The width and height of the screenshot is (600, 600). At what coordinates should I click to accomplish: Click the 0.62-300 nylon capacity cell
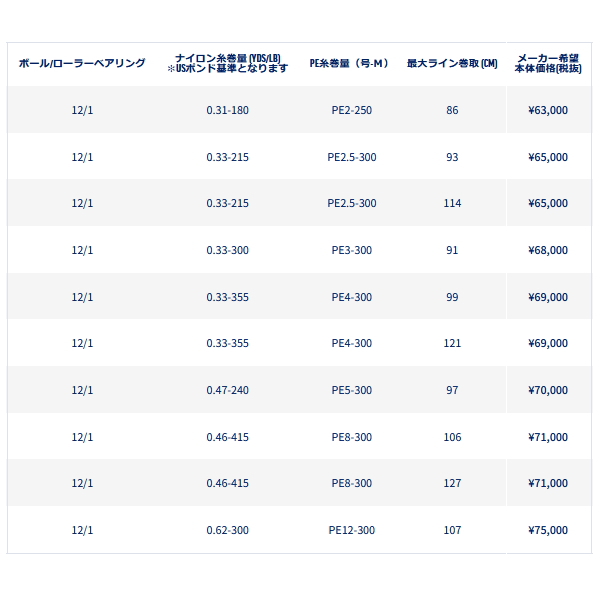click(228, 530)
